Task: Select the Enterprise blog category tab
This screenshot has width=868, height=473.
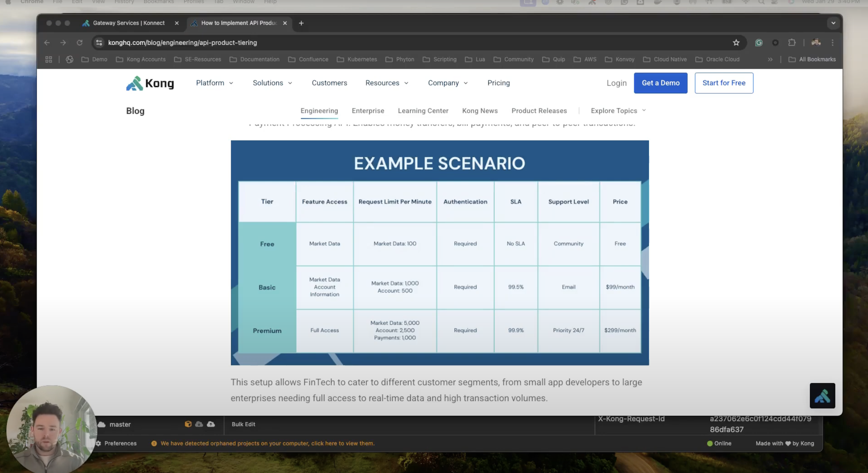Action: [x=368, y=111]
